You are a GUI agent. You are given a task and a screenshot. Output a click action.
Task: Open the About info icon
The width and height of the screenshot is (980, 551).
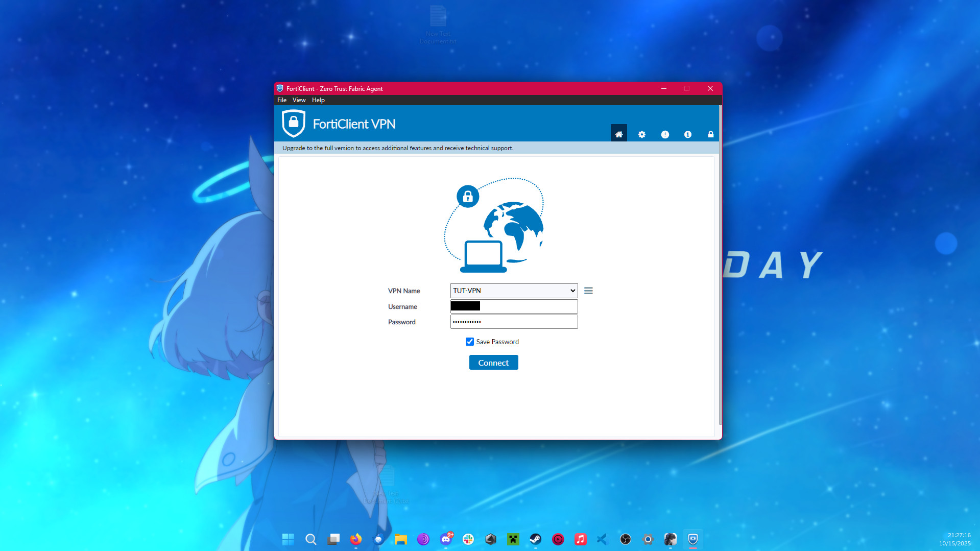(x=688, y=134)
